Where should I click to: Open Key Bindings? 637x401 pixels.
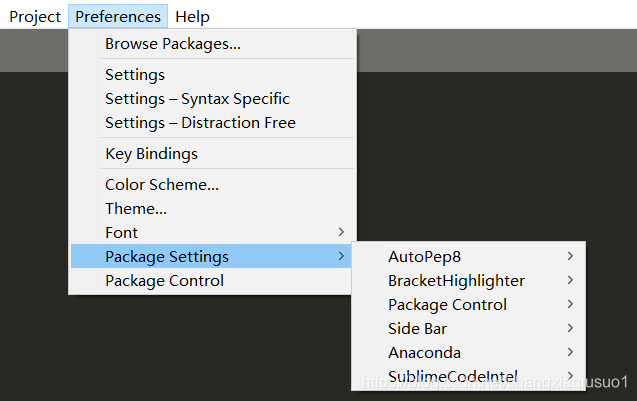212,154
